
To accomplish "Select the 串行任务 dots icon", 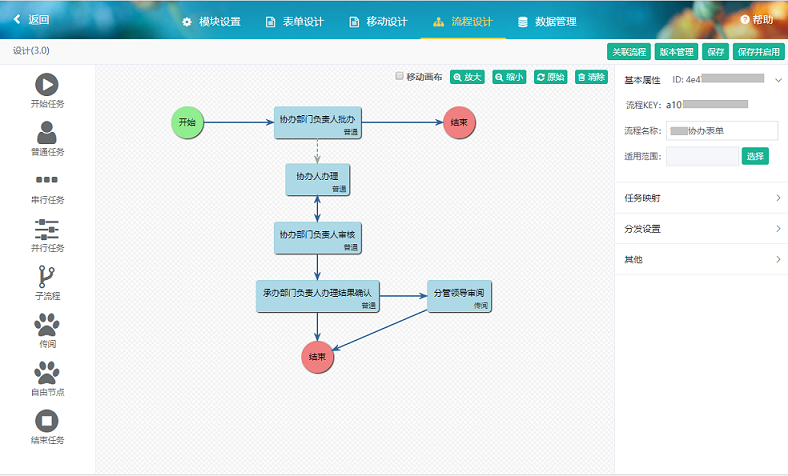I will [x=47, y=180].
